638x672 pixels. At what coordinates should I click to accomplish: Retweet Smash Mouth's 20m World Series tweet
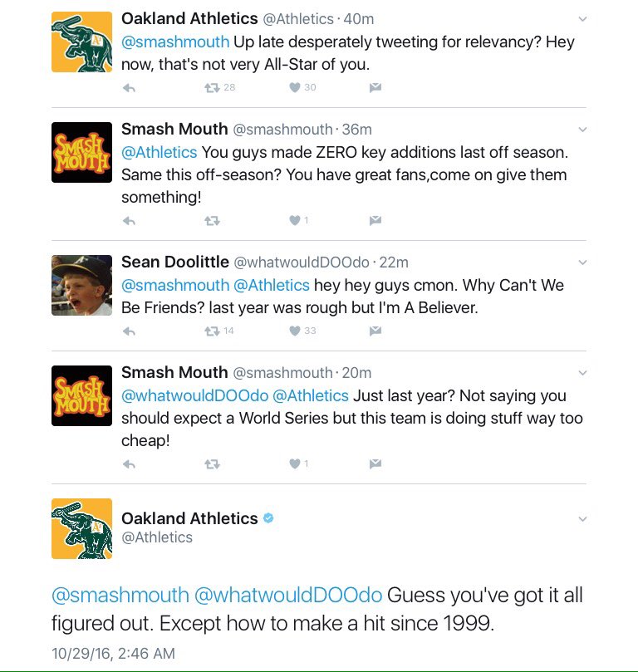click(212, 464)
